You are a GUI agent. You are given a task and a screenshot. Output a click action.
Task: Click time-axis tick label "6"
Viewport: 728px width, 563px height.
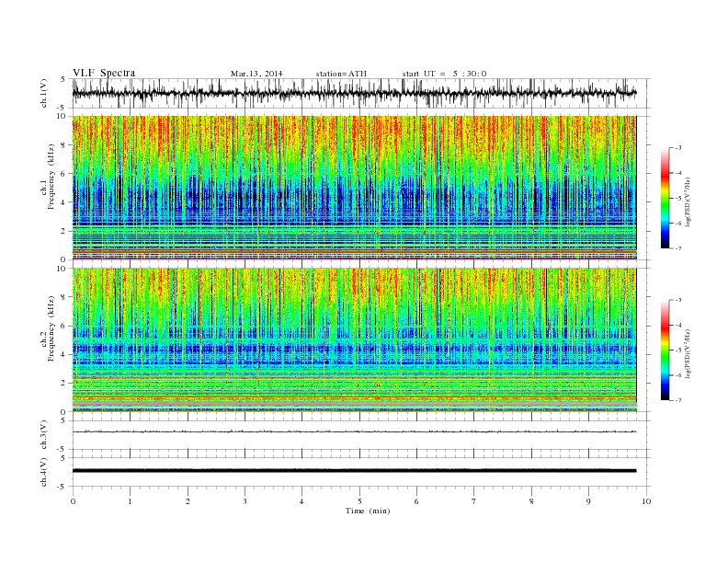point(416,501)
